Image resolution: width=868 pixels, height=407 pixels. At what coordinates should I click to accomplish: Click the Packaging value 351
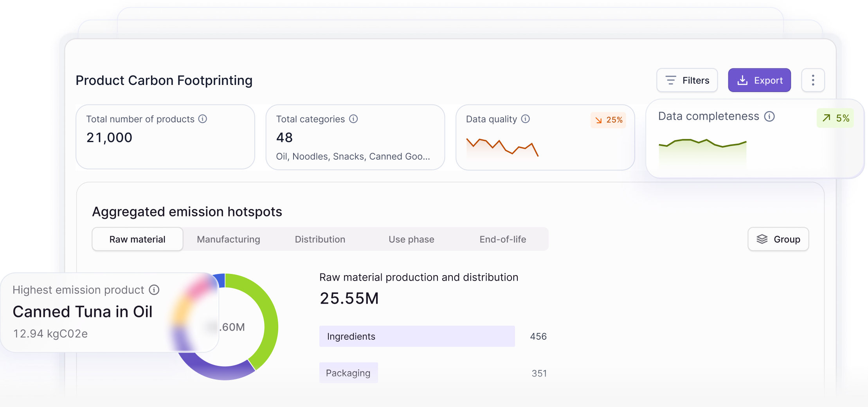click(x=539, y=373)
